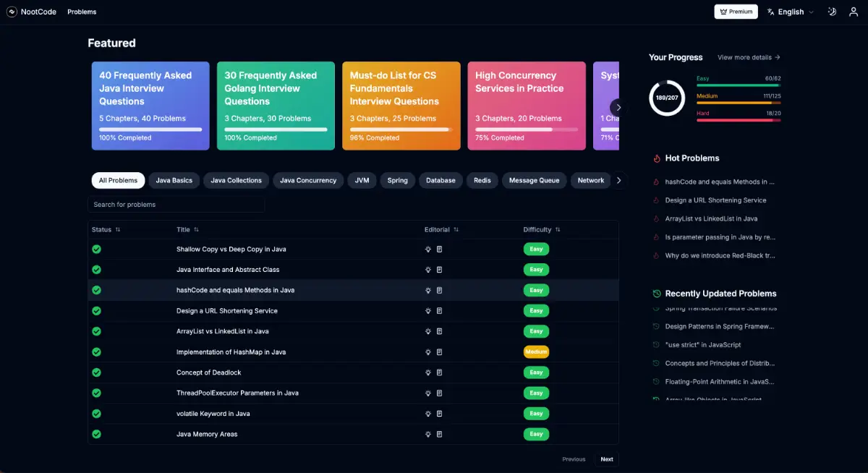Select the Java Concurrency category tab
This screenshot has width=868, height=473.
308,180
